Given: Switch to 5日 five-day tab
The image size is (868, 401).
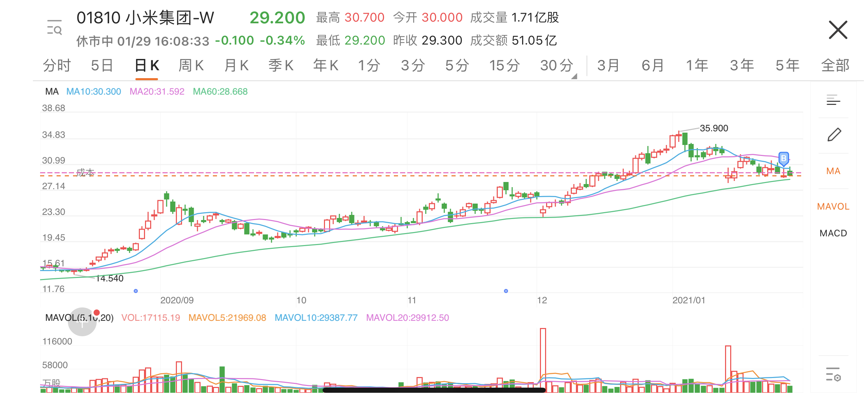Looking at the screenshot, I should point(102,65).
